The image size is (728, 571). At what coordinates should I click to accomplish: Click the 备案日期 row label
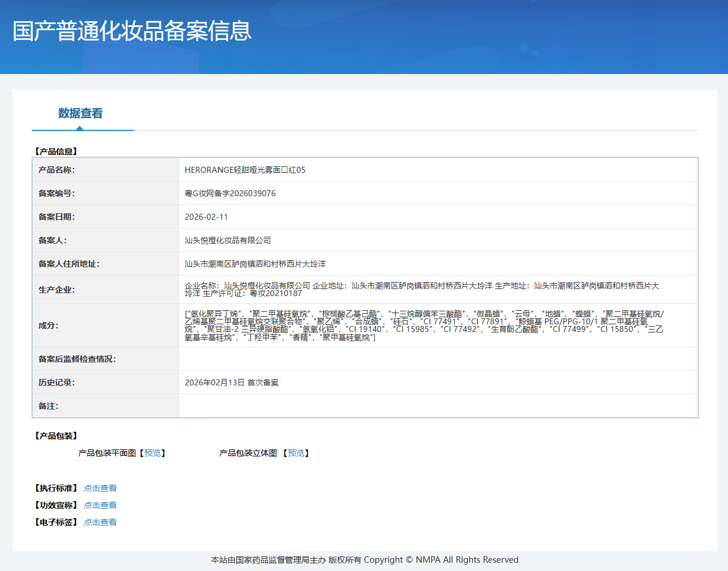click(x=56, y=217)
